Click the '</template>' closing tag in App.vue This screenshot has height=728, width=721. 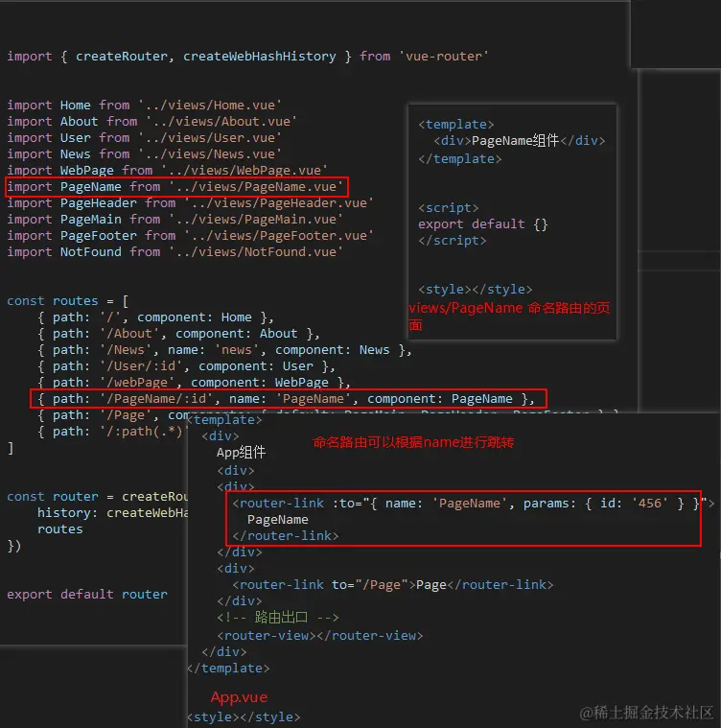(x=228, y=669)
